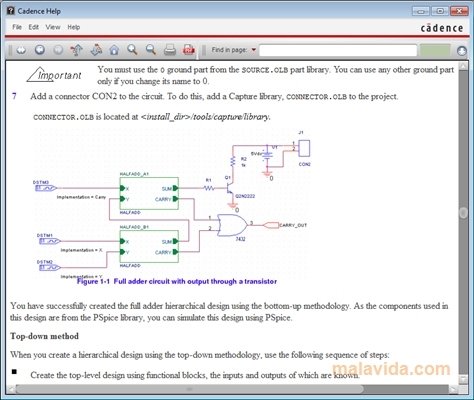Click the Cadence Help title bar icon
Screen dimensions: 474x400
pos(11,11)
